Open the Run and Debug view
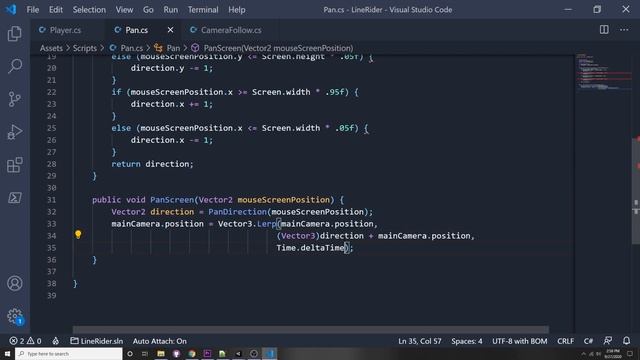The image size is (640, 360). tap(15, 132)
